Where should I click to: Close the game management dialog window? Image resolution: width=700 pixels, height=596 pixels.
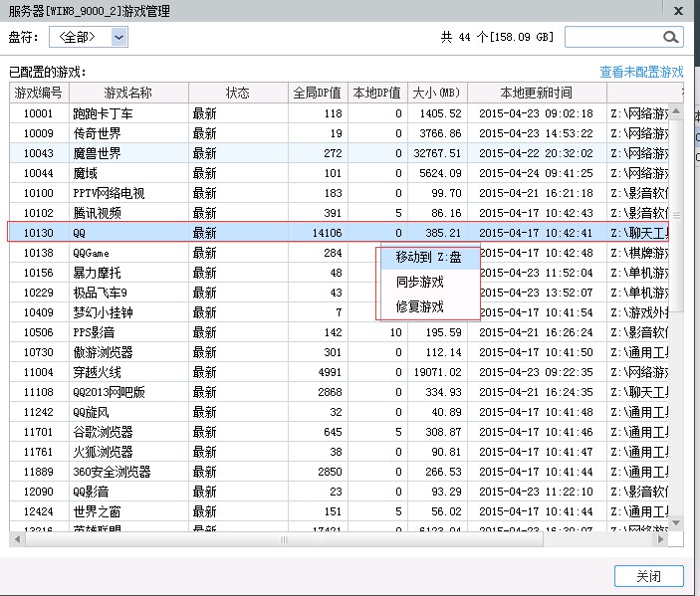click(678, 11)
